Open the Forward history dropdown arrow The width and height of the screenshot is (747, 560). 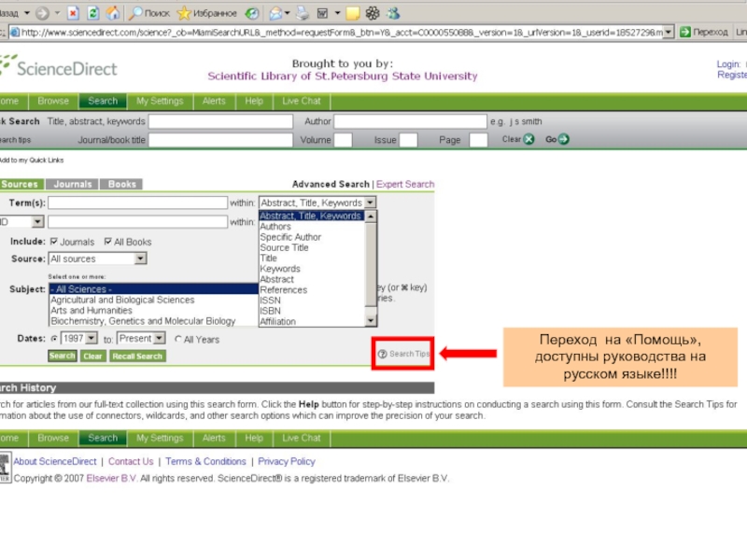[57, 13]
